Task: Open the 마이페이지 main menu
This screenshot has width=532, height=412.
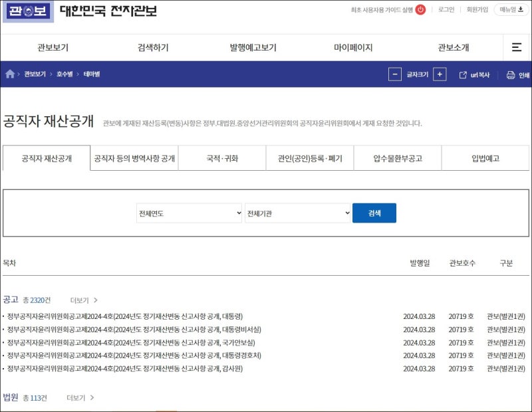Action: coord(353,47)
